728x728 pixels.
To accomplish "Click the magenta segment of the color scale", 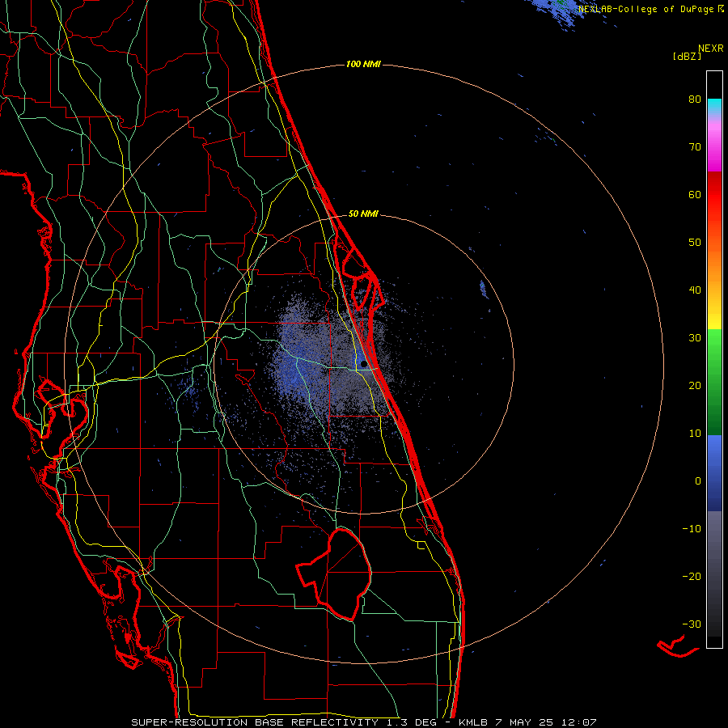I will tap(714, 146).
